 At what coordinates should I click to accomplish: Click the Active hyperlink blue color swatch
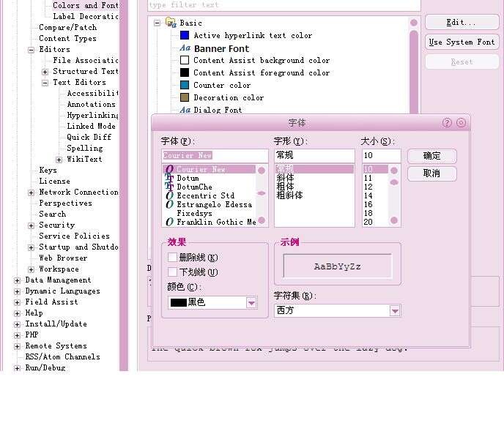tap(185, 35)
